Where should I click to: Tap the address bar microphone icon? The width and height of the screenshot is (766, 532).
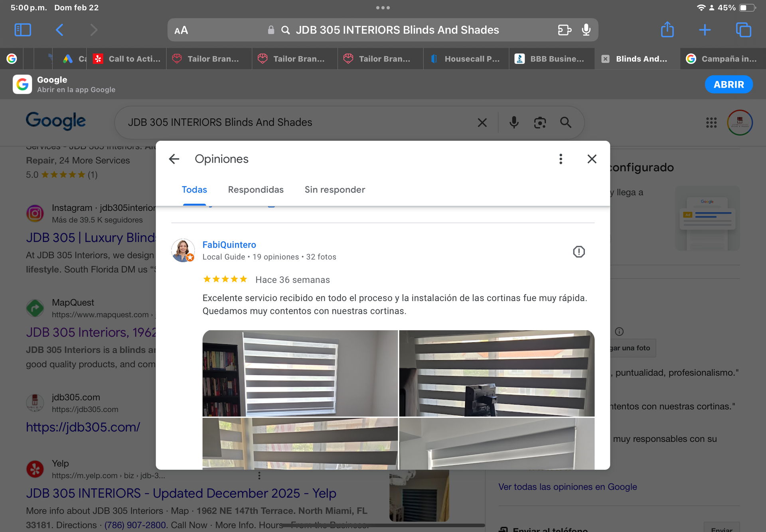[x=586, y=30]
